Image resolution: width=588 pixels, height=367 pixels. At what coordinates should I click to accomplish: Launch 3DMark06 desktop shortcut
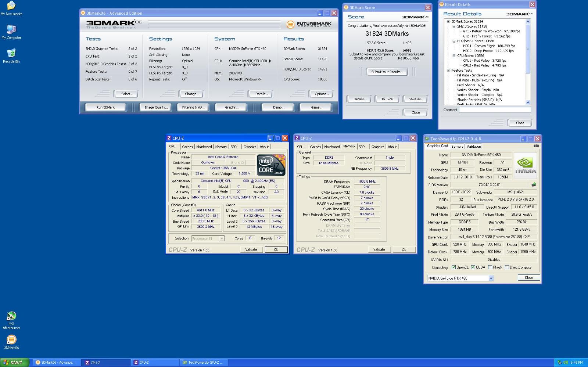pyautogui.click(x=11, y=342)
